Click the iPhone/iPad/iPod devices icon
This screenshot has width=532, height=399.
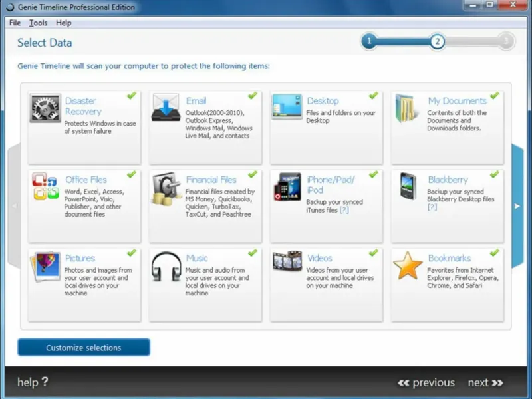(x=288, y=187)
